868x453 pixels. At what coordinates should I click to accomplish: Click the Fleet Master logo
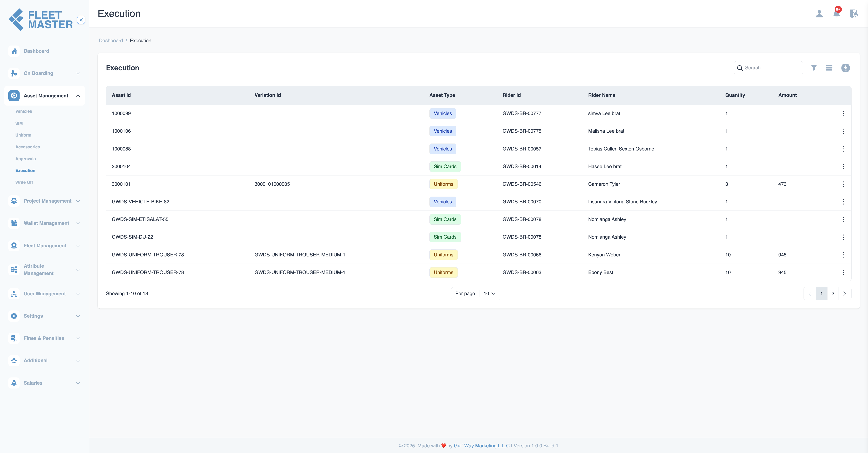point(41,20)
